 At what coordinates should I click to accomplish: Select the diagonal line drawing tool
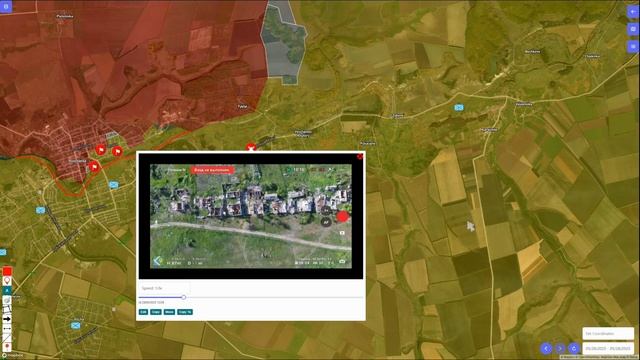click(7, 338)
